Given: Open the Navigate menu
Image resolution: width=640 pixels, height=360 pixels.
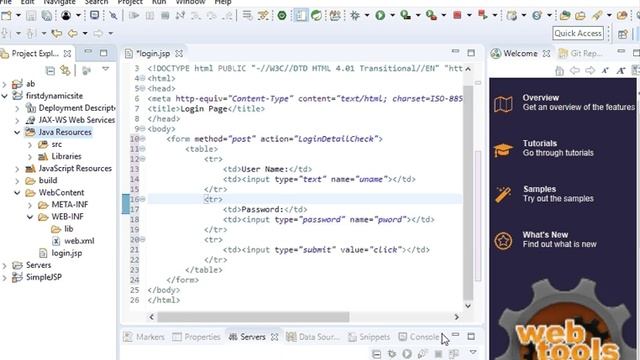Looking at the screenshot, I should [x=59, y=2].
